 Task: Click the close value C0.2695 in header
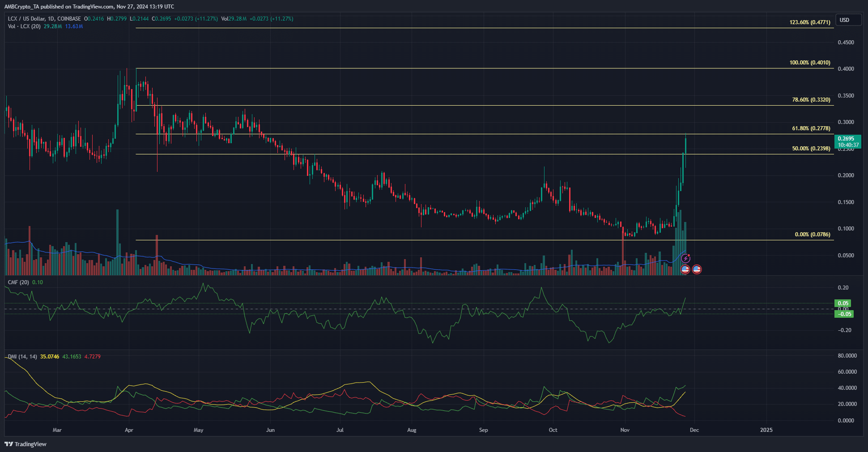tap(162, 19)
